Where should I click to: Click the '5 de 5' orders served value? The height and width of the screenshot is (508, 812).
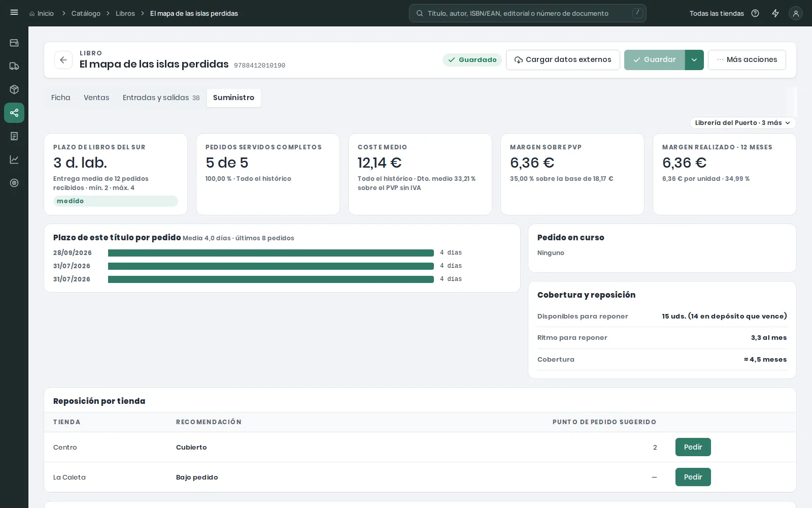pyautogui.click(x=227, y=163)
